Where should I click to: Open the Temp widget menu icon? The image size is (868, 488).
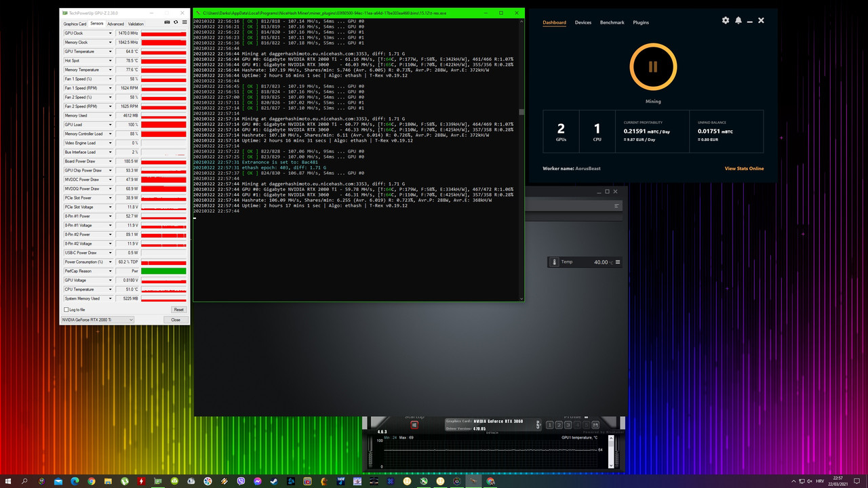tap(617, 262)
